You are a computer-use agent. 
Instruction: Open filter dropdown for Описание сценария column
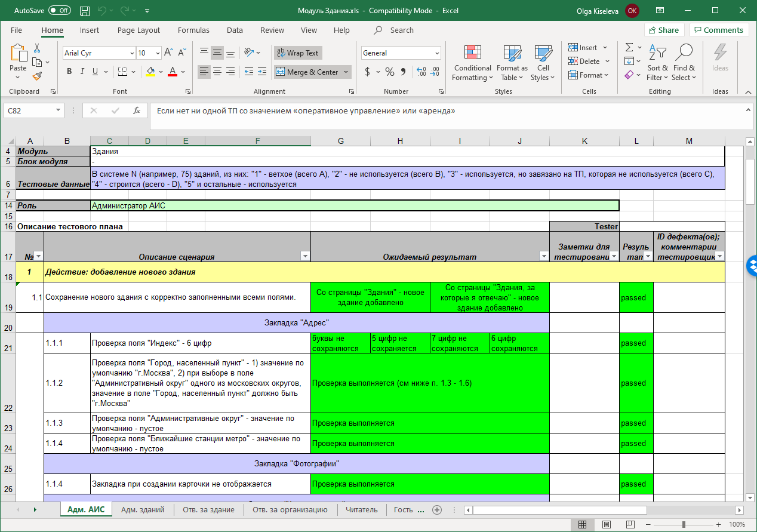pyautogui.click(x=305, y=256)
